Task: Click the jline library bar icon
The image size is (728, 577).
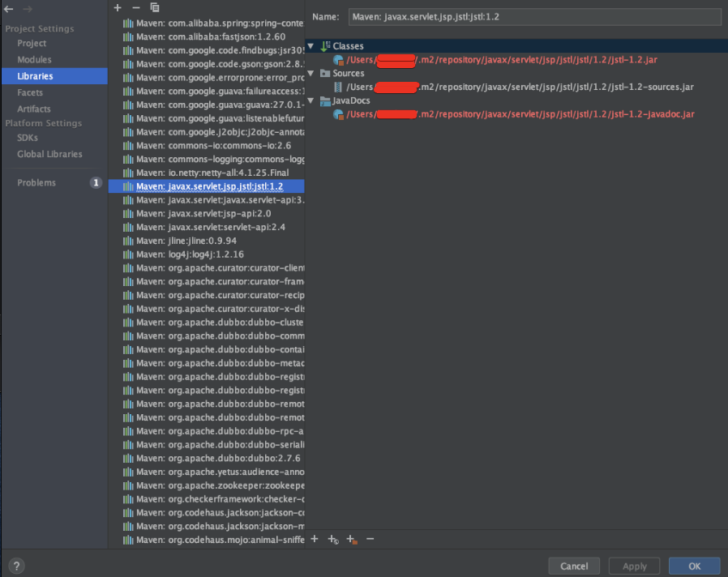Action: 128,241
